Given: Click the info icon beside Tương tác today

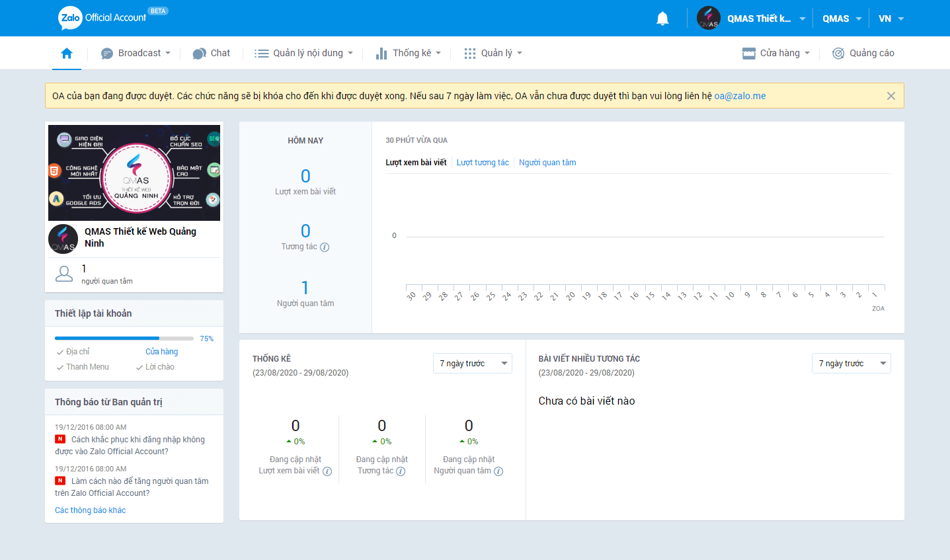Looking at the screenshot, I should click(325, 247).
